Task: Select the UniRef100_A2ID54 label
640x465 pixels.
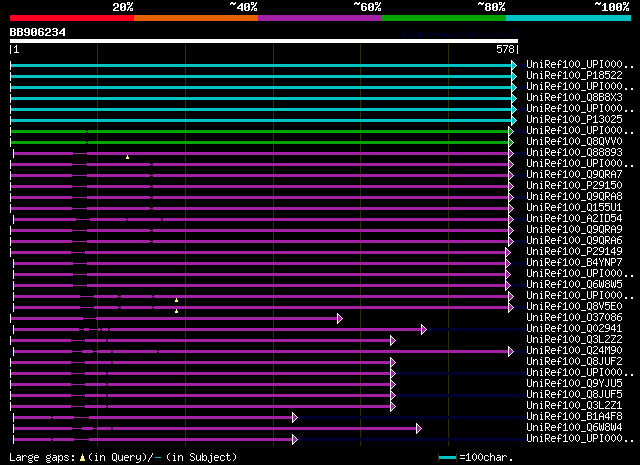Action: pyautogui.click(x=574, y=219)
